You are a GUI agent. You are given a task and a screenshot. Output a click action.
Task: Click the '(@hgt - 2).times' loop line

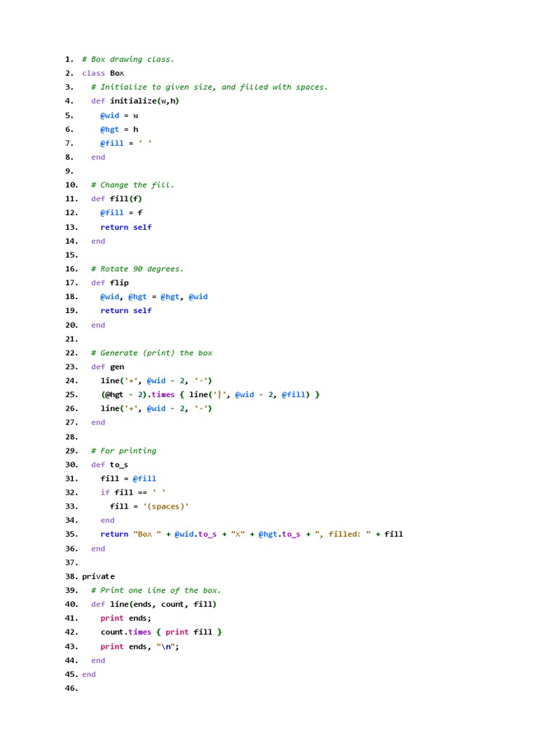pos(211,395)
